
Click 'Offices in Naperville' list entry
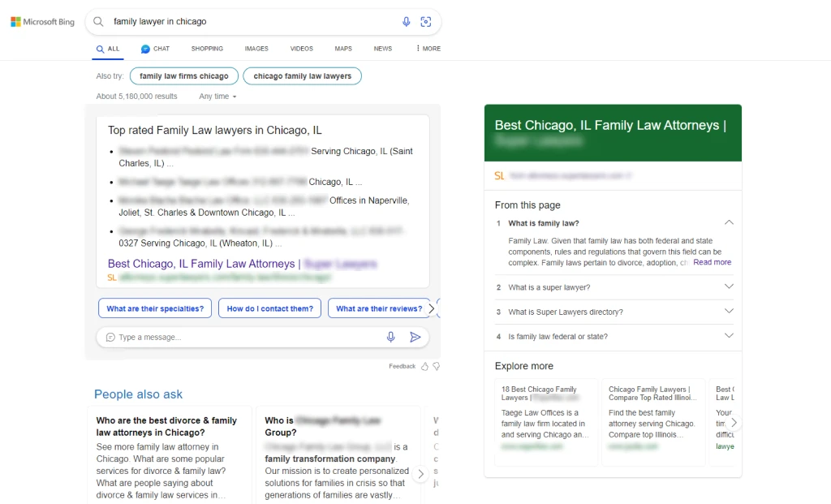click(x=264, y=207)
